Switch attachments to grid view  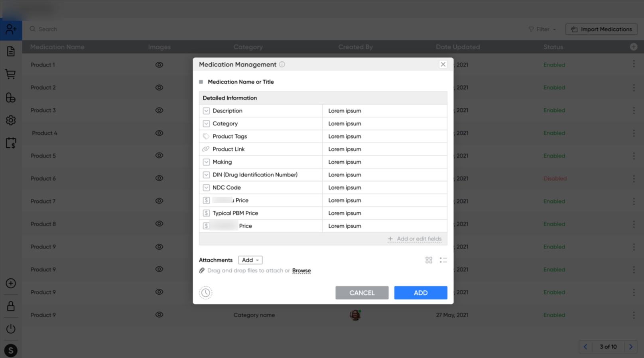pos(429,260)
